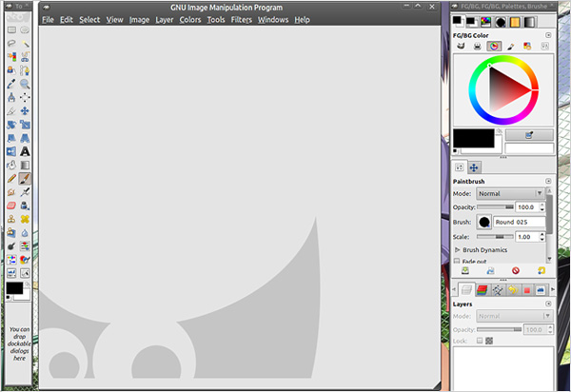The height and width of the screenshot is (392, 571).
Task: Select the Paintbrush tool in toolbox
Action: (25, 179)
